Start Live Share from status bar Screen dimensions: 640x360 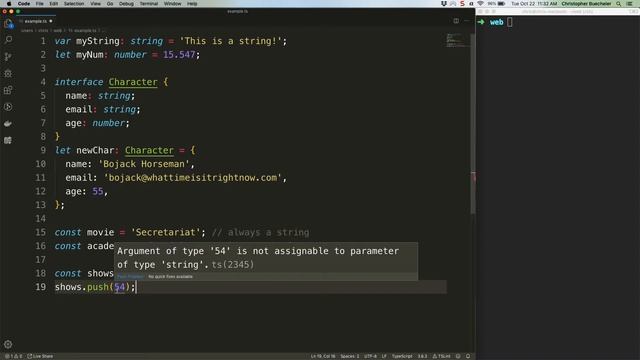tap(40, 356)
